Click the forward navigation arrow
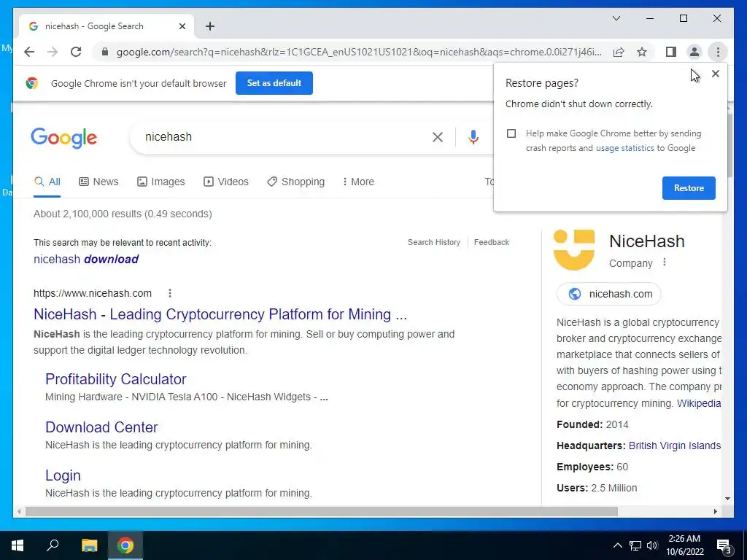 [x=53, y=52]
